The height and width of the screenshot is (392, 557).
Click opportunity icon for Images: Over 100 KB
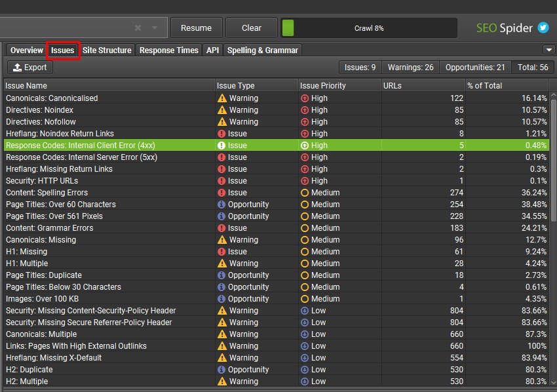click(x=221, y=298)
